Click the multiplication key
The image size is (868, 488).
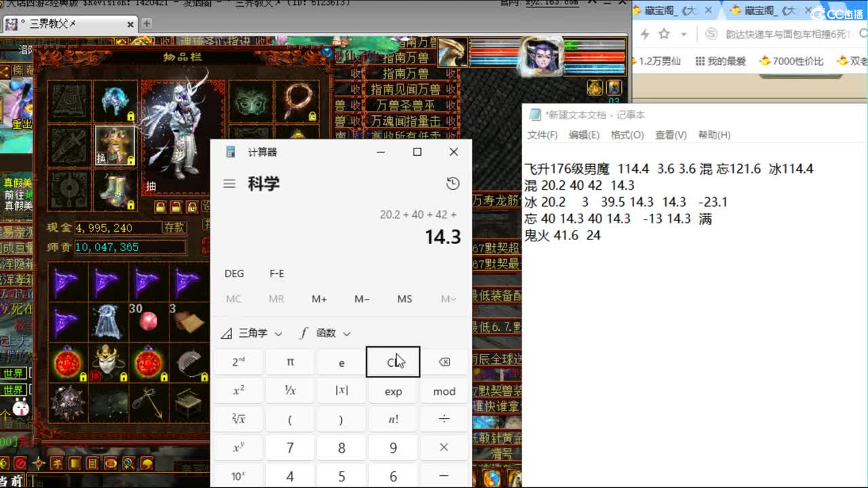click(444, 448)
